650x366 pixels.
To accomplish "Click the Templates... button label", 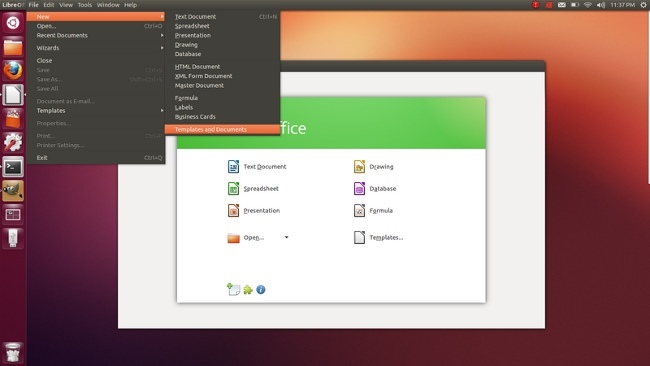I will [x=386, y=238].
